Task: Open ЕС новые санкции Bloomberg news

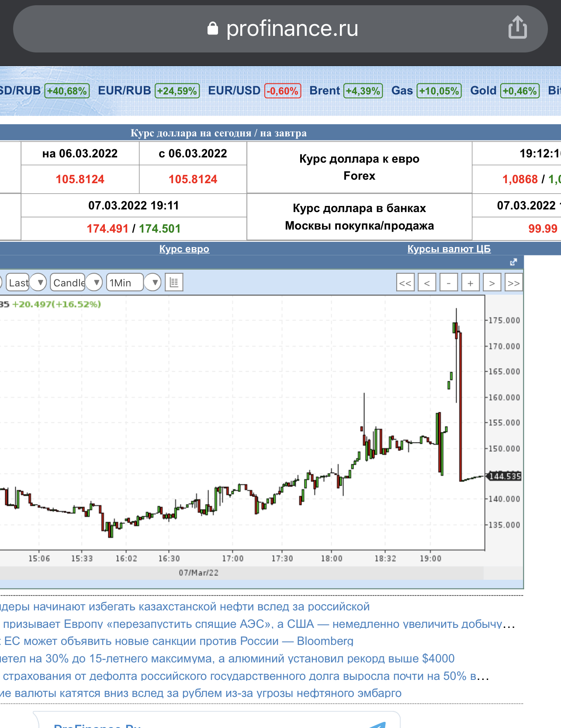Action: 177,641
